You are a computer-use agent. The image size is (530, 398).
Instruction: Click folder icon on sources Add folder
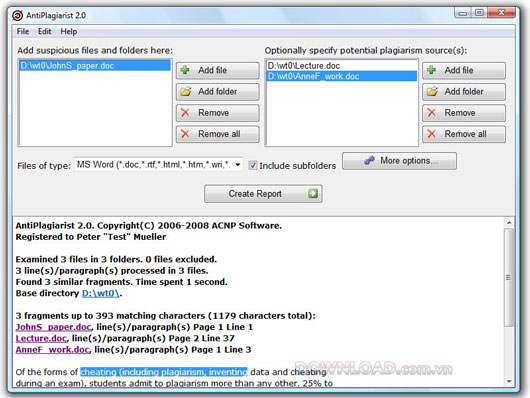point(432,91)
